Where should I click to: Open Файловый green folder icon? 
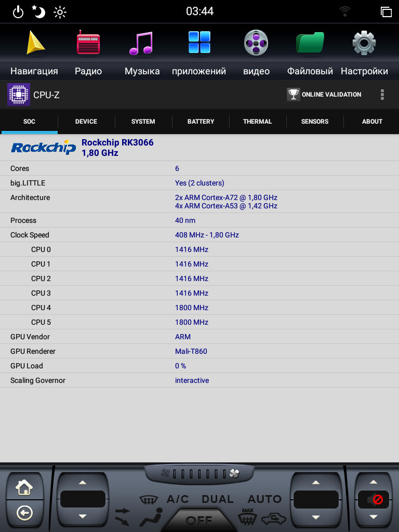[310, 43]
